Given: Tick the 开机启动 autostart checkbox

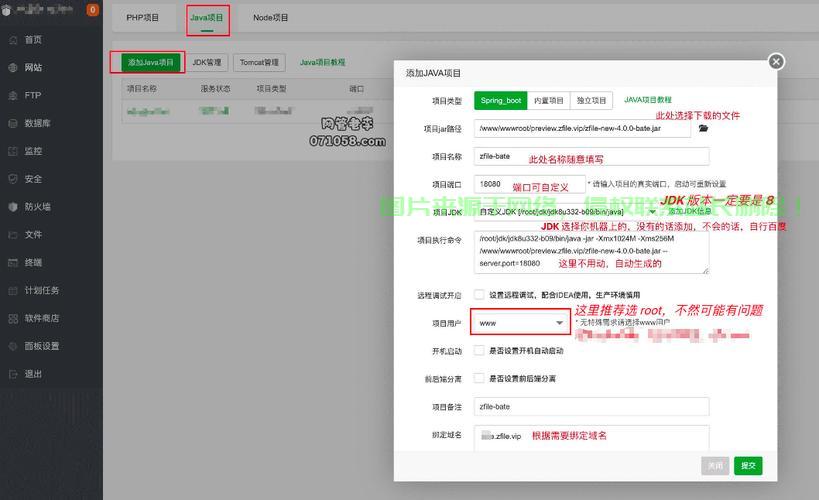Looking at the screenshot, I should tap(480, 351).
